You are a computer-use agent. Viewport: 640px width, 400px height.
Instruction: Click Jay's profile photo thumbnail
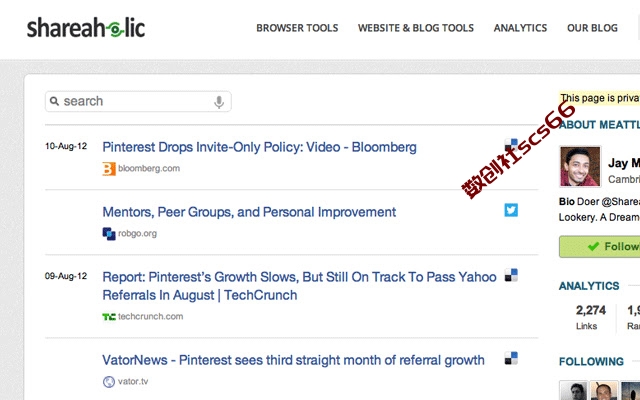(580, 167)
